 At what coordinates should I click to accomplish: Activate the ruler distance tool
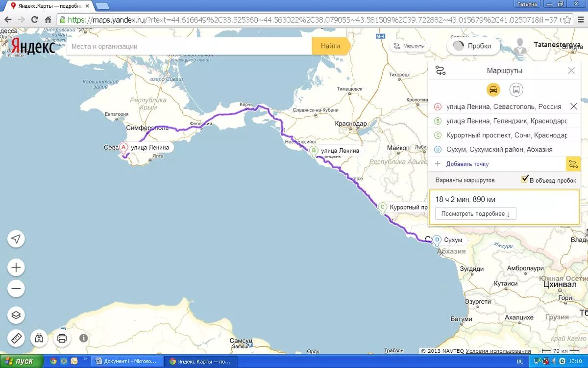(16, 338)
